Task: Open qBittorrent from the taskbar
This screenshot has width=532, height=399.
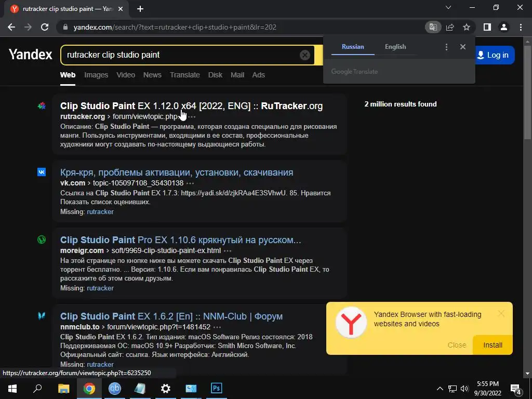Action: pos(115,388)
